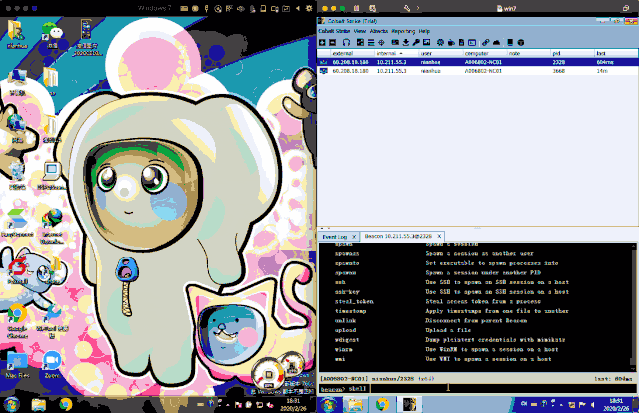The width and height of the screenshot is (639, 413).
Task: Open the Credentials card icon in toolbar
Action: [x=395, y=42]
